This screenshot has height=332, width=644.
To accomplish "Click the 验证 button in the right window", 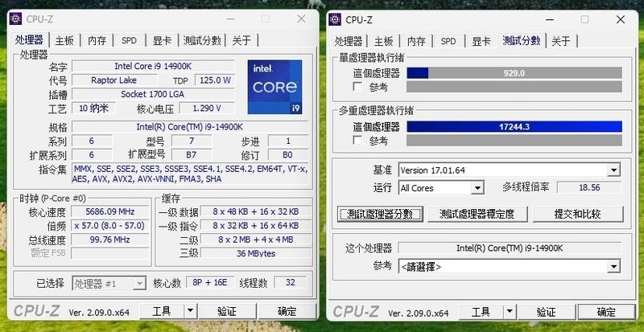I will click(547, 312).
